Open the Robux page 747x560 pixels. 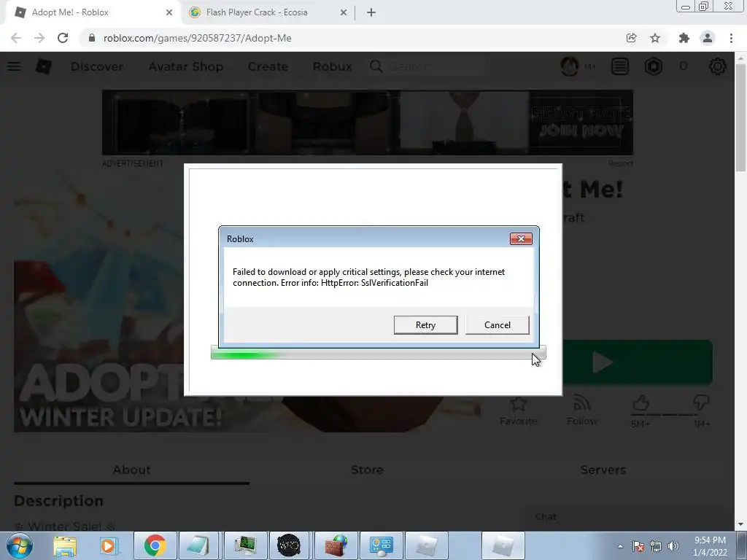pos(332,66)
